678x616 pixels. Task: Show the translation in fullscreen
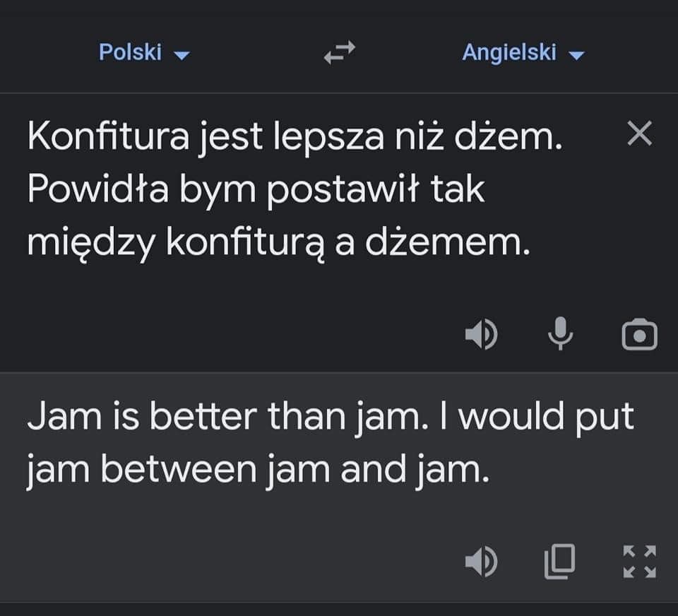click(640, 562)
